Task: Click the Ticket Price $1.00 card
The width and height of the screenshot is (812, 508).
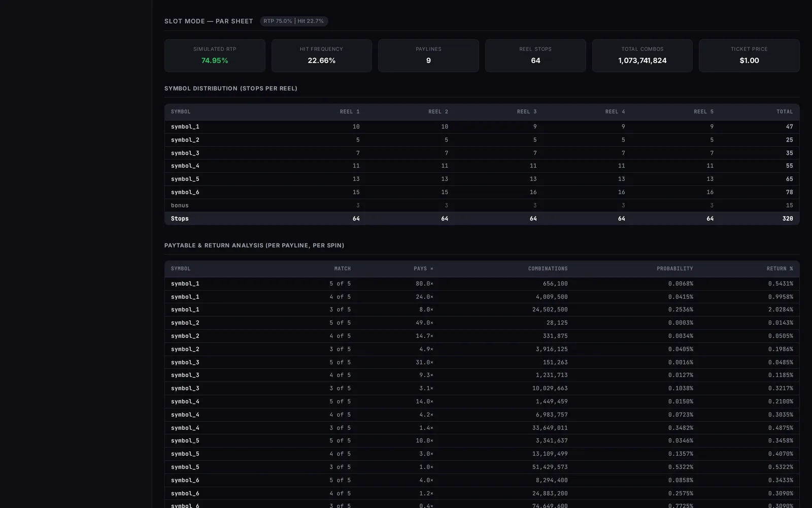Action: click(749, 55)
